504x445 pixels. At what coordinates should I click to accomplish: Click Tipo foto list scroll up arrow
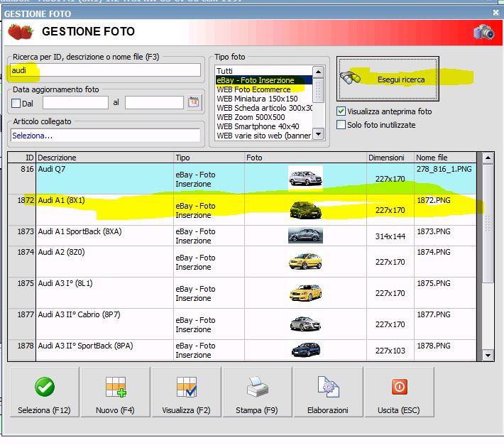pyautogui.click(x=318, y=72)
